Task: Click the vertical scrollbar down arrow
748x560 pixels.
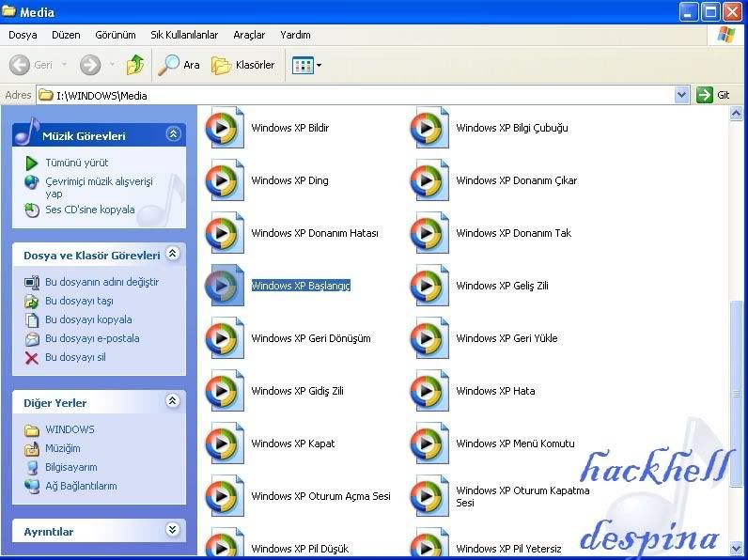Action: coord(736,548)
